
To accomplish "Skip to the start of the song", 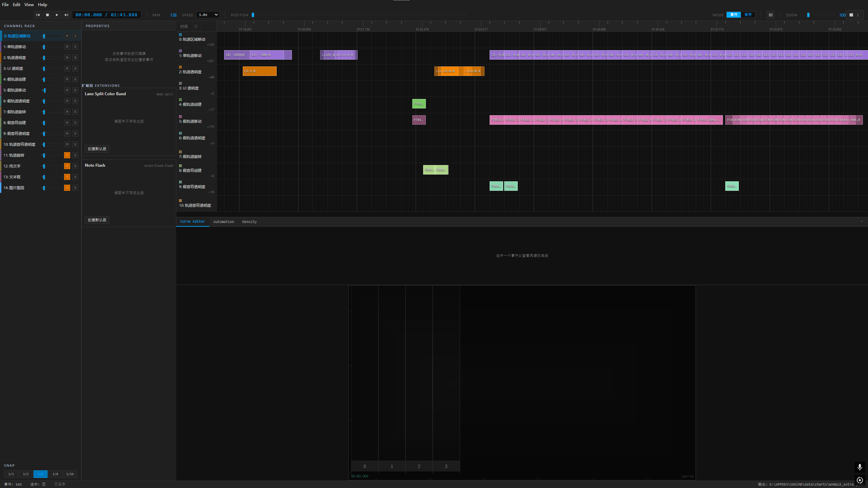I will [38, 15].
